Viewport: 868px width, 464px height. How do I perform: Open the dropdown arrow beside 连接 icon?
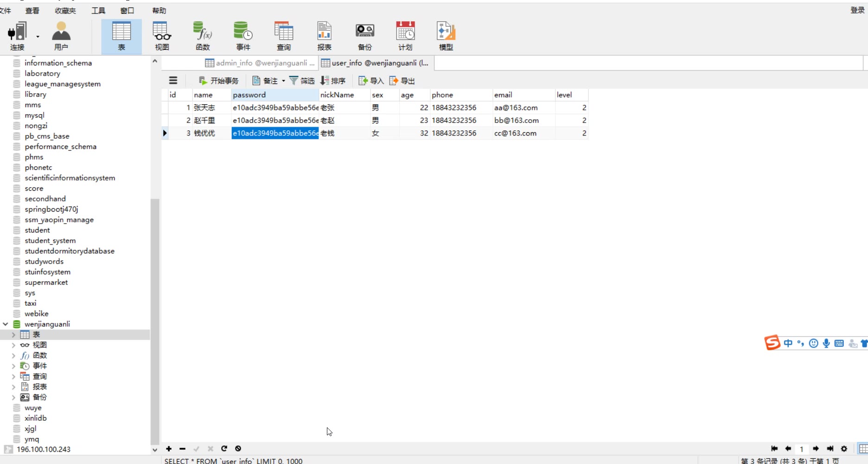(38, 36)
